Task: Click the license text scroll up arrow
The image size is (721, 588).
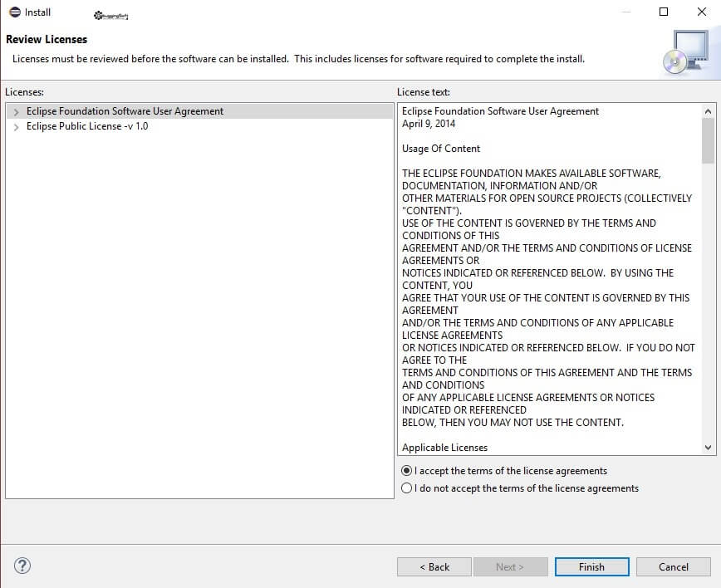Action: click(708, 111)
